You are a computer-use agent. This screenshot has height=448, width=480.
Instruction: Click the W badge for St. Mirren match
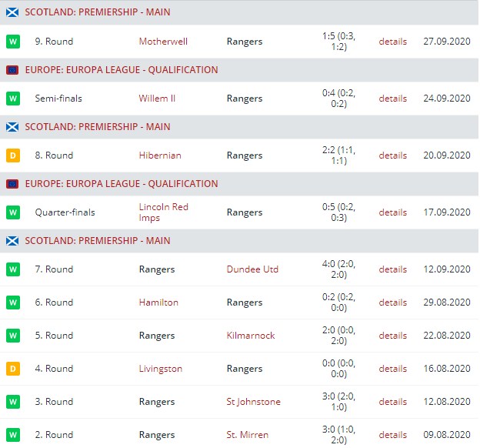pos(12,435)
